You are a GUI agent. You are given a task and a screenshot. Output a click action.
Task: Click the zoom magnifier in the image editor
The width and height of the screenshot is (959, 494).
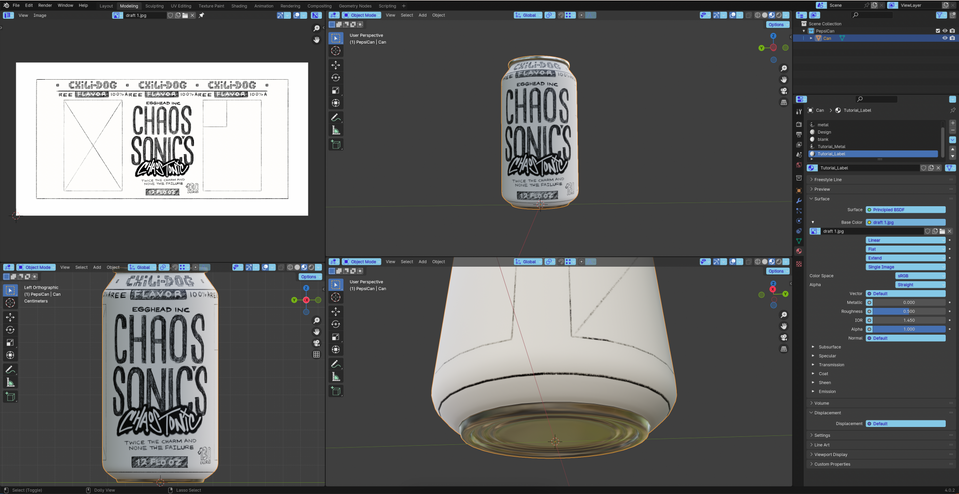pos(316,28)
